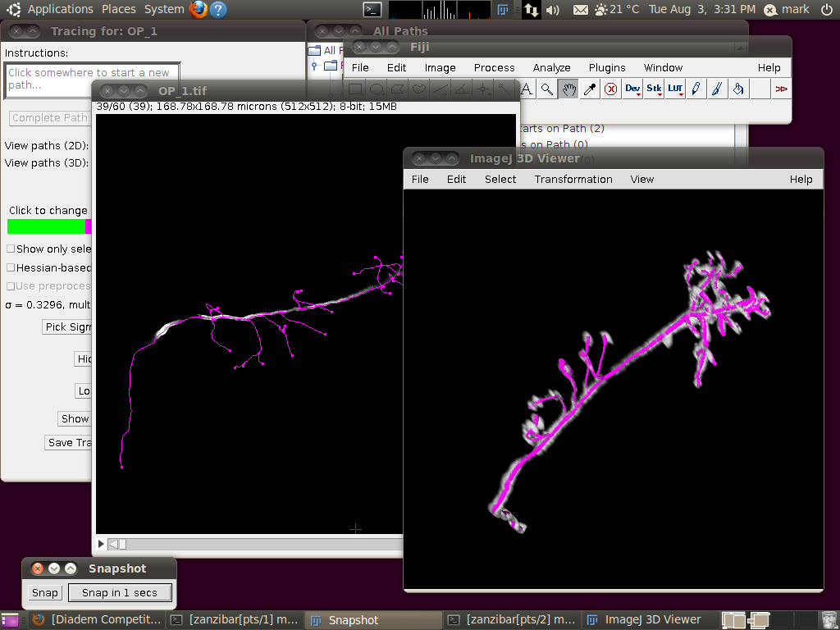This screenshot has width=840, height=630.
Task: Open the Applications menu
Action: tap(60, 9)
